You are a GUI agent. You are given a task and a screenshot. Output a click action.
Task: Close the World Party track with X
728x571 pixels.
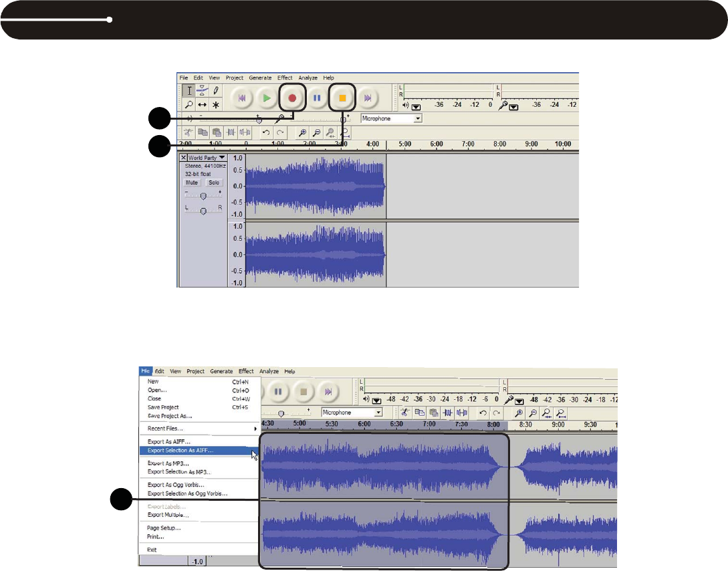pos(184,158)
